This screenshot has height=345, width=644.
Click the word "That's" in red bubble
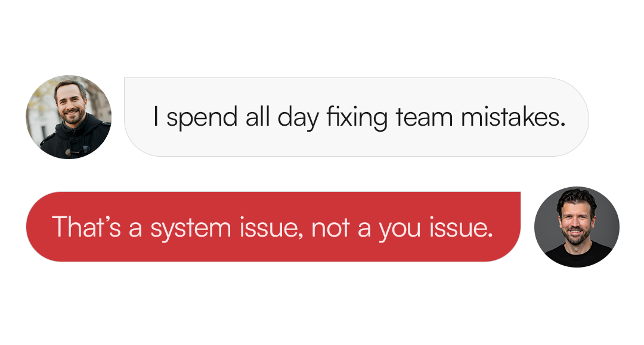pyautogui.click(x=86, y=228)
